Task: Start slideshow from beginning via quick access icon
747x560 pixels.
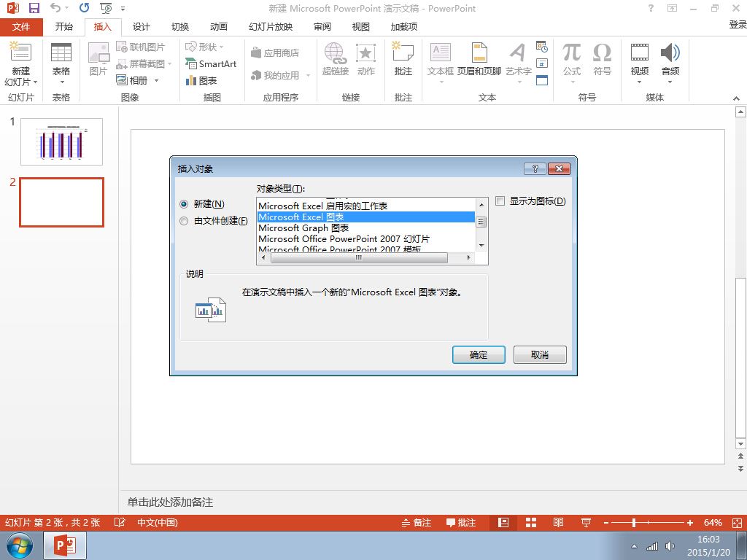Action: (x=106, y=8)
